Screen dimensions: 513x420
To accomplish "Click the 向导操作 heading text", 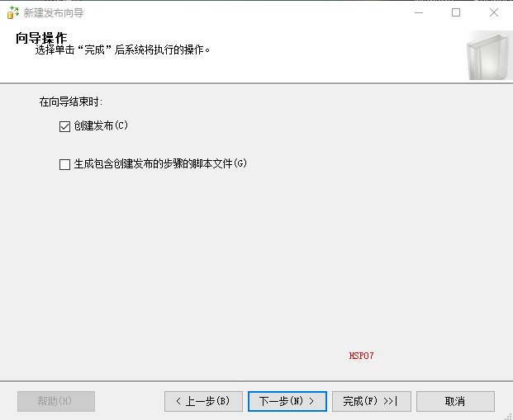I will pyautogui.click(x=41, y=38).
